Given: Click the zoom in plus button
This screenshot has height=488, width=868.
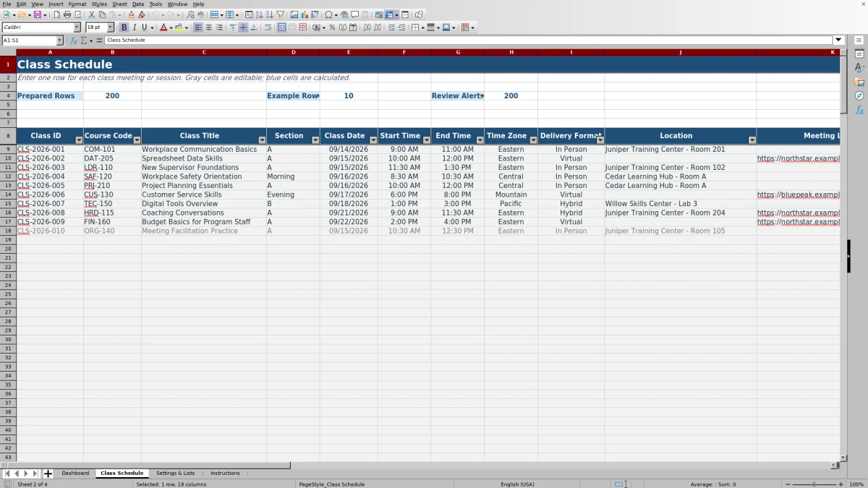Looking at the screenshot, I should tap(840, 484).
